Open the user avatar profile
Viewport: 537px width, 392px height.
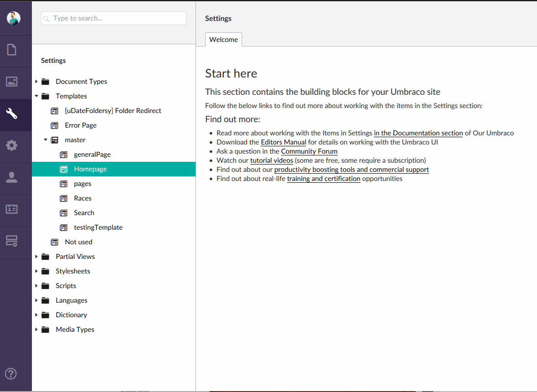[x=14, y=18]
